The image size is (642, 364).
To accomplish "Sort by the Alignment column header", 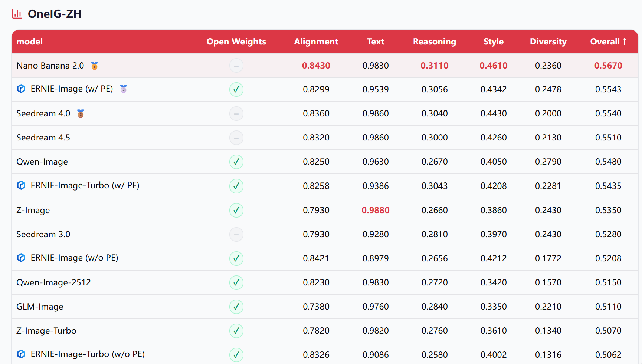I will point(316,42).
